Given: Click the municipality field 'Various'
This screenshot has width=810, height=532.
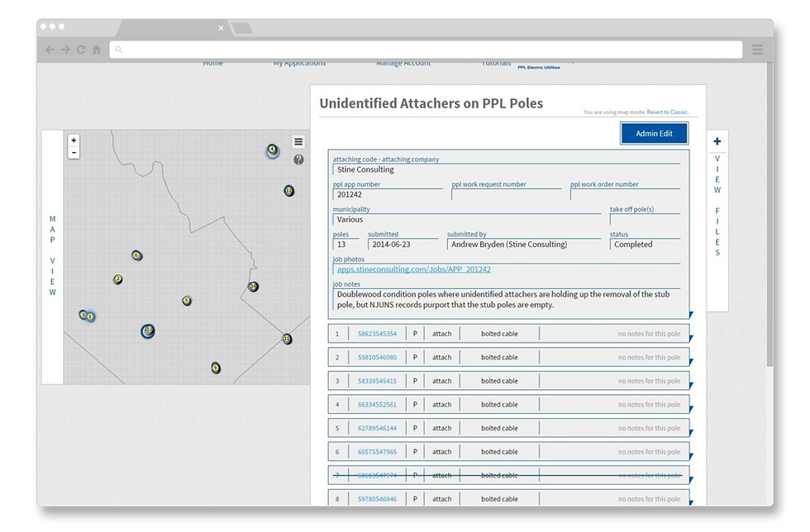Looking at the screenshot, I should pos(466,220).
